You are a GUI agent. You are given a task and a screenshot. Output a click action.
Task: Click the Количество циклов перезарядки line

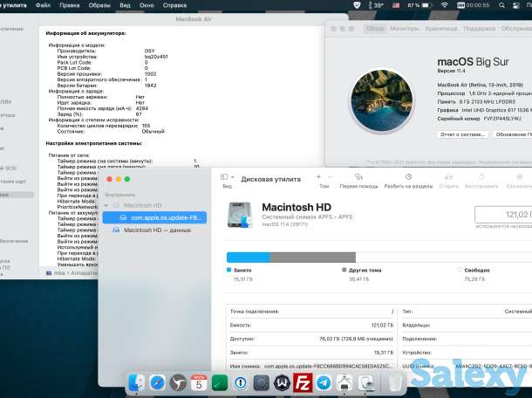pyautogui.click(x=104, y=126)
